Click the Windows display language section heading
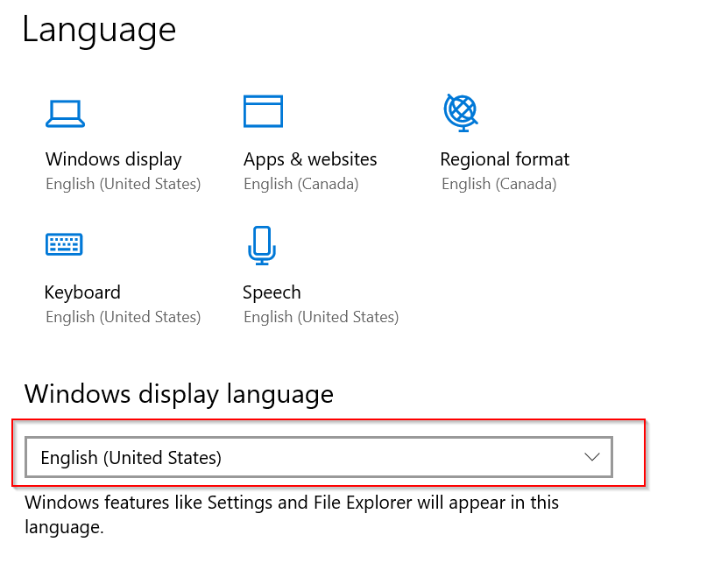 tap(179, 394)
